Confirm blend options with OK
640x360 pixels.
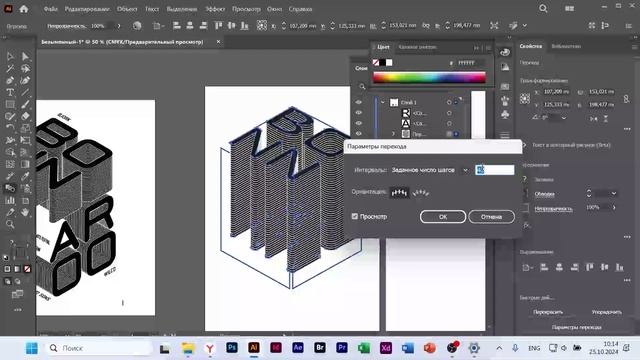pyautogui.click(x=443, y=217)
